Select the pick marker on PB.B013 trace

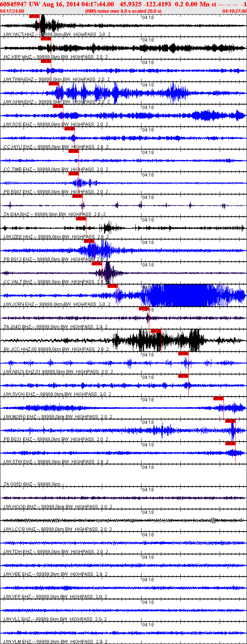pyautogui.click(x=89, y=241)
